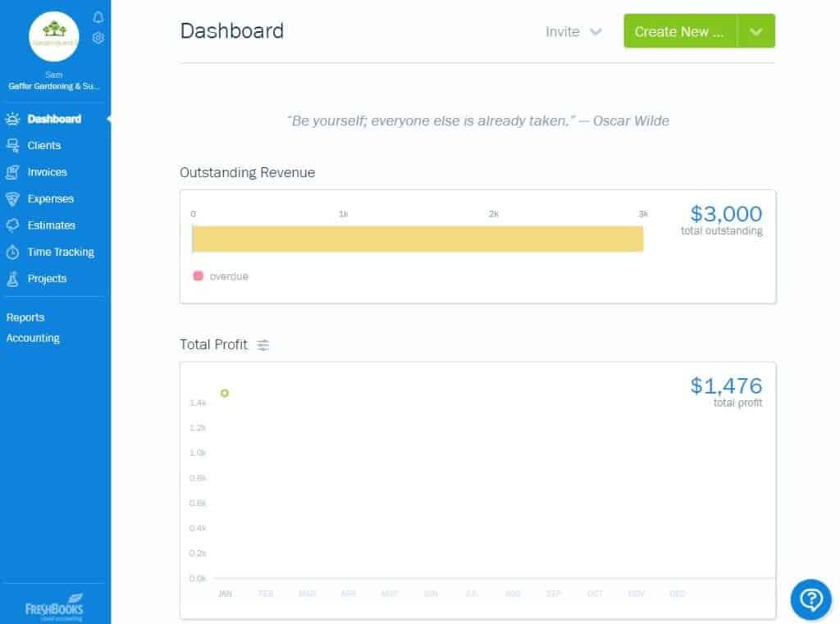Open the Total Profit filter settings
Screen dimensions: 840x624
click(262, 345)
